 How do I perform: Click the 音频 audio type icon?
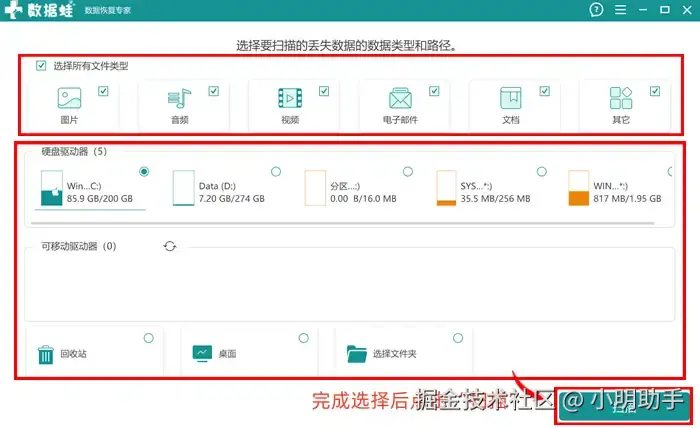(179, 98)
